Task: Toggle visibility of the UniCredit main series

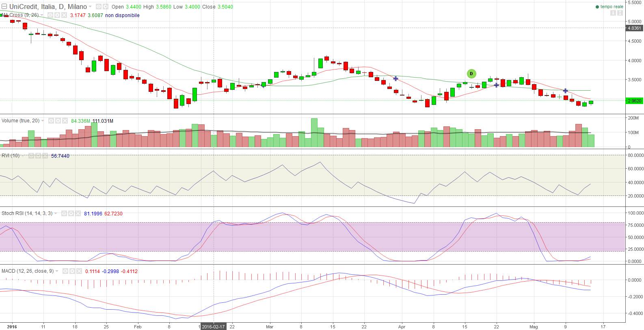Action: pos(99,7)
